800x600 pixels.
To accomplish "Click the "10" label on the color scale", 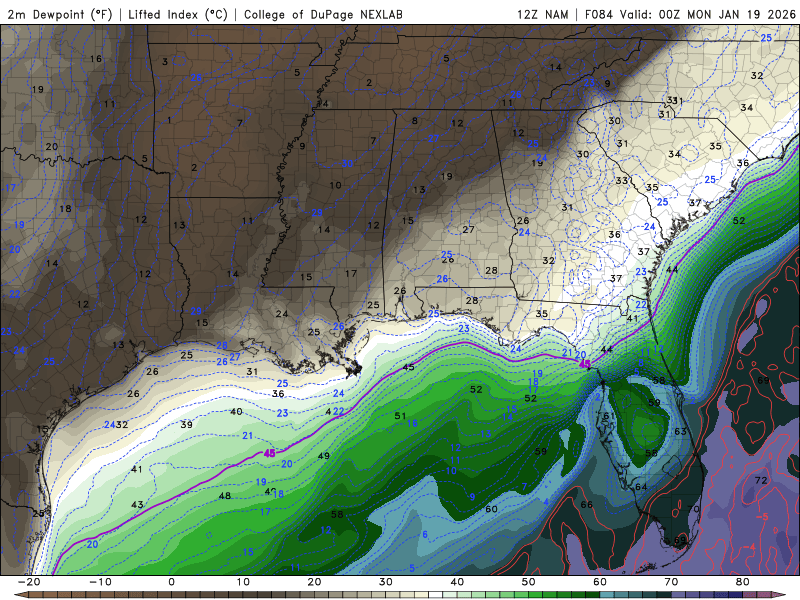I will pyautogui.click(x=243, y=582).
